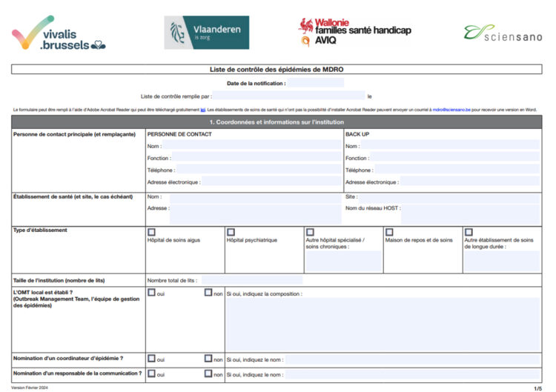Image resolution: width=556 pixels, height=392 pixels.
Task: Select Maison de repos et de soins checkbox
Action: (389, 232)
